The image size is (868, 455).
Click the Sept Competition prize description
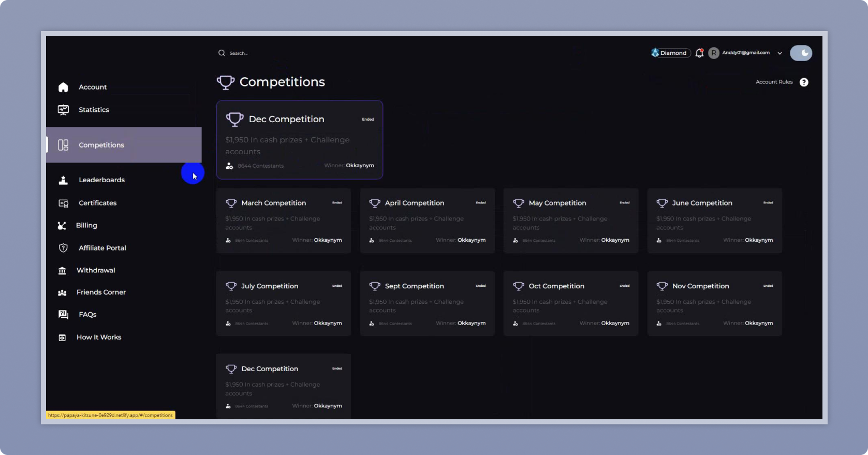click(417, 306)
